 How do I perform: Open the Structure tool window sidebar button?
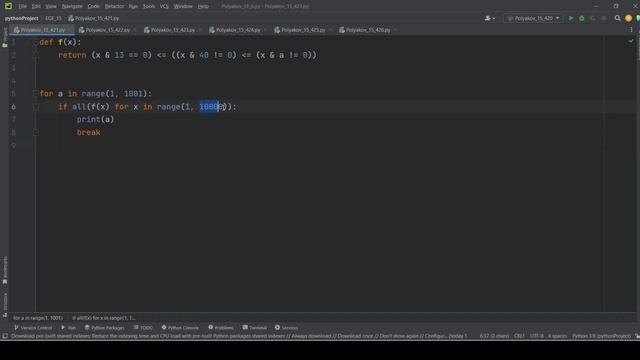click(4, 304)
